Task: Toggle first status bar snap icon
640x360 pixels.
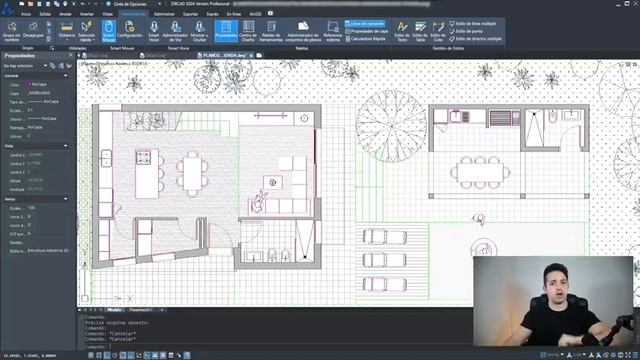Action: (91, 356)
